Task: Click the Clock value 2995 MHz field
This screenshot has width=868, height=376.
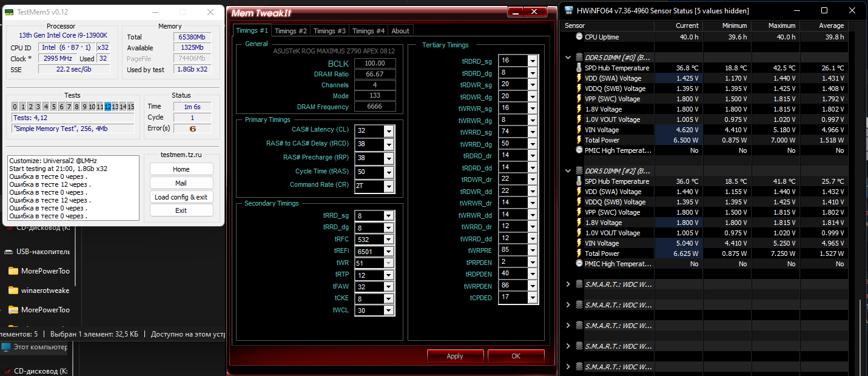Action: [x=58, y=58]
